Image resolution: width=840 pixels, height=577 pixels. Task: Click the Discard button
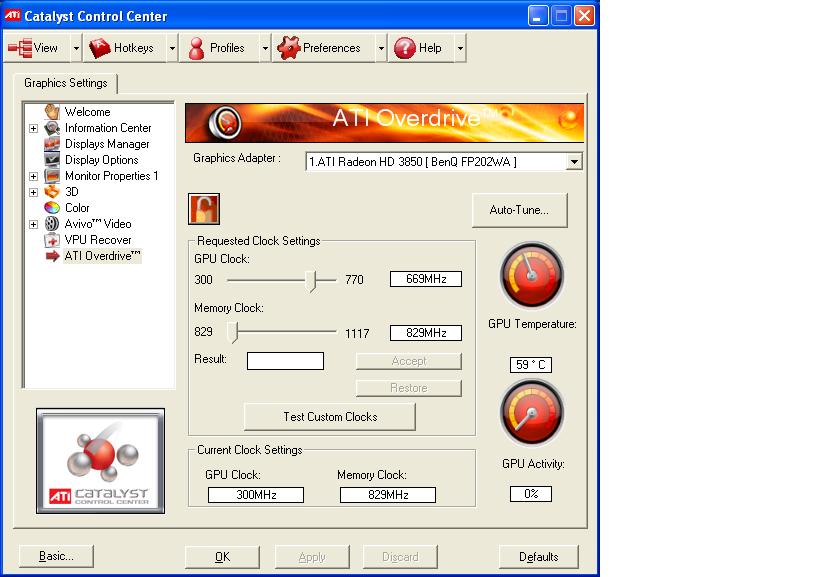pos(400,557)
